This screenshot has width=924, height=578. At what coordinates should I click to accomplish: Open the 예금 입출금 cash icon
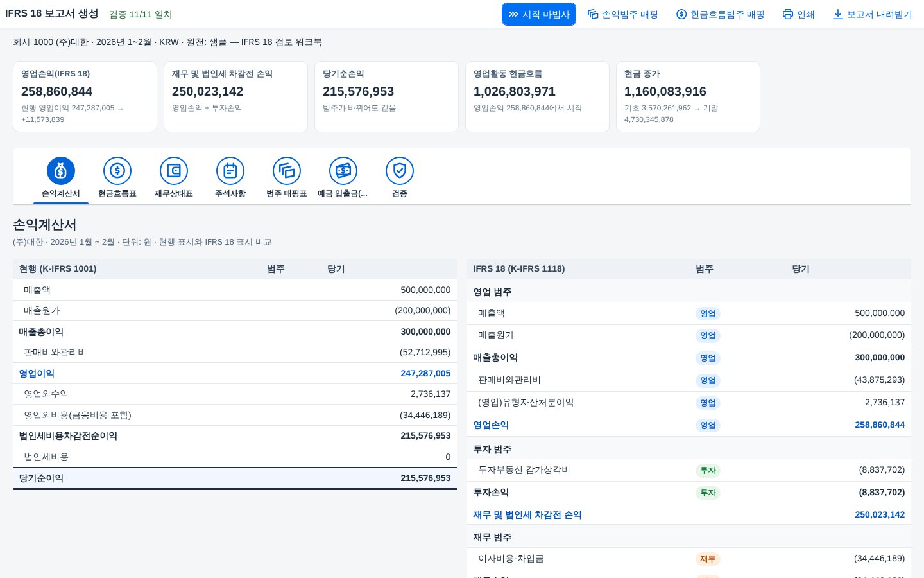point(343,171)
